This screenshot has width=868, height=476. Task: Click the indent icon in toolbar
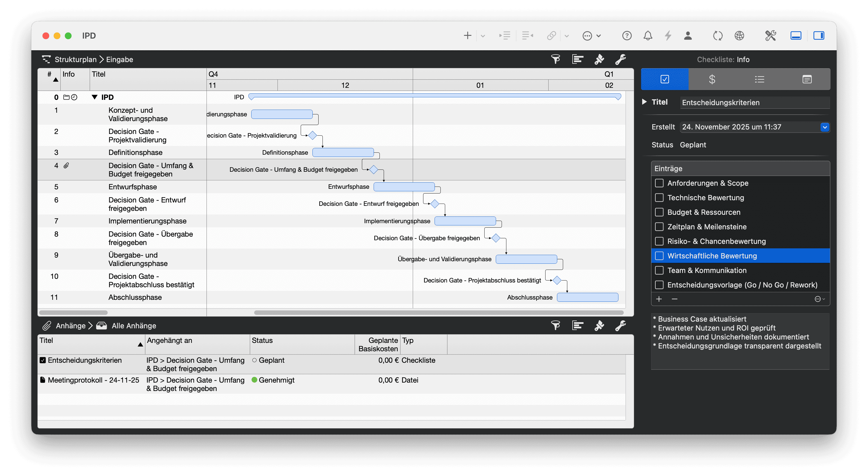pyautogui.click(x=505, y=36)
